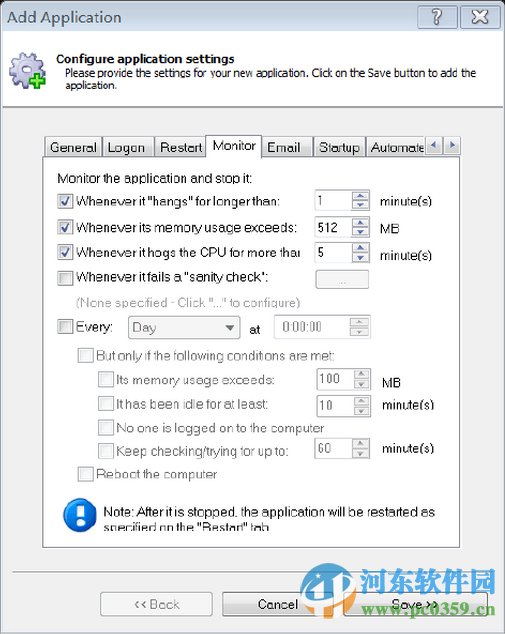Increase the 100 MB condition spinner
This screenshot has width=505, height=634.
pos(362,374)
